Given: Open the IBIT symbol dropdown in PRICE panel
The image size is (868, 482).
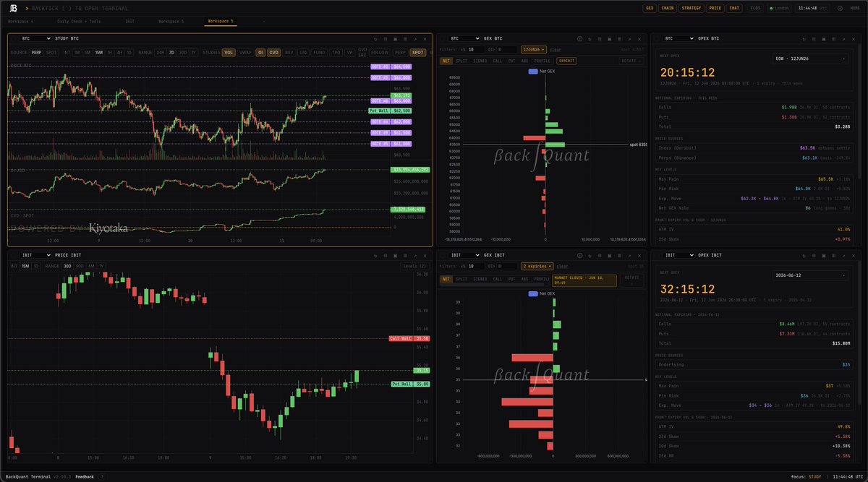Looking at the screenshot, I should [36, 255].
